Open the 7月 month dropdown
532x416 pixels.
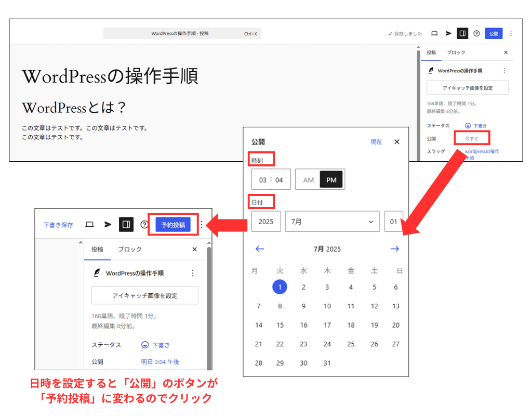(332, 222)
